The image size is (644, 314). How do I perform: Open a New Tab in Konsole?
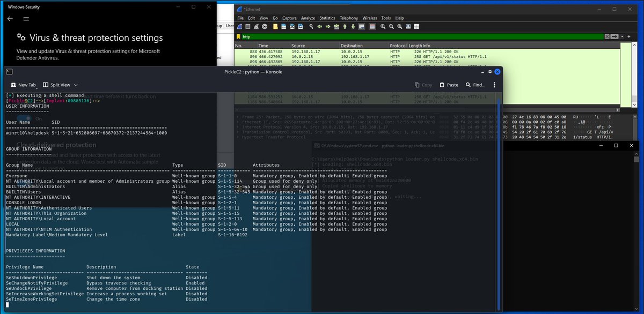(x=23, y=85)
